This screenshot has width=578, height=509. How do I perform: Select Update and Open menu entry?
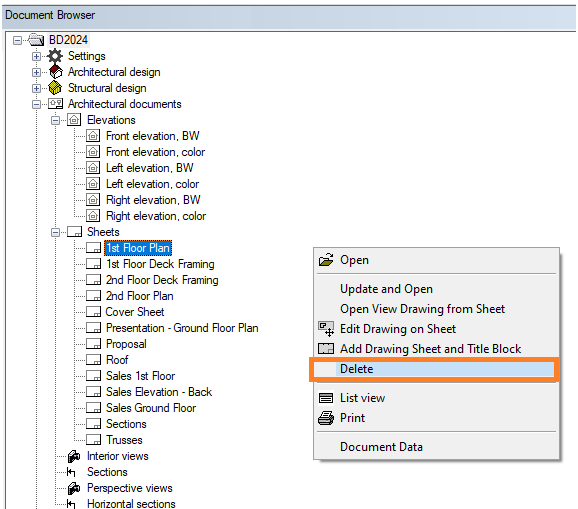386,289
